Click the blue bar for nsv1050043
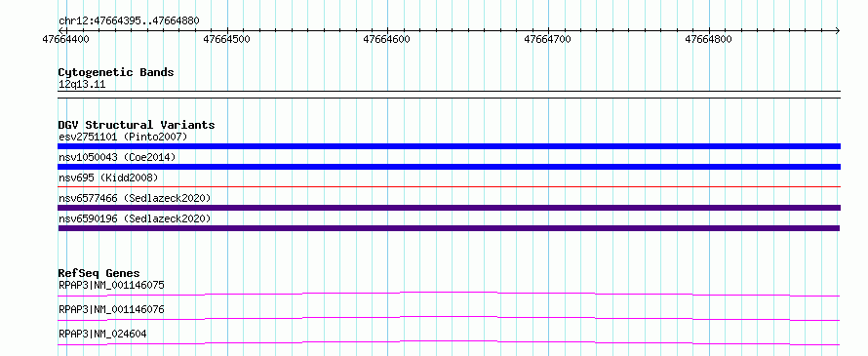The height and width of the screenshot is (356, 868). pos(449,167)
